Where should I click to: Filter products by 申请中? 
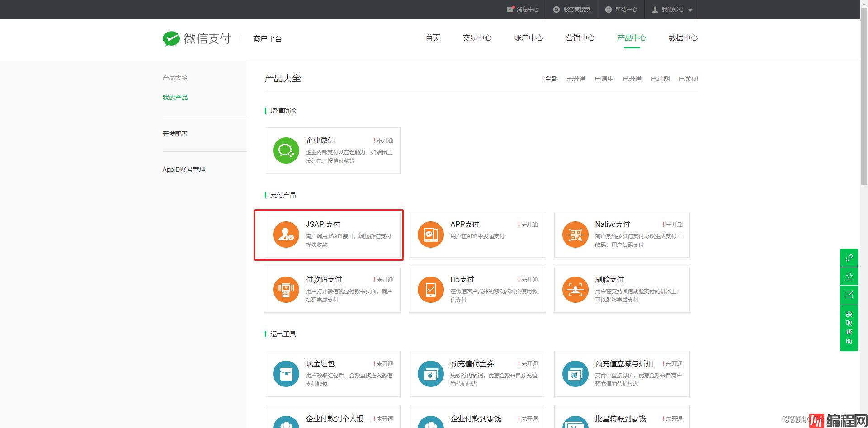(x=604, y=79)
